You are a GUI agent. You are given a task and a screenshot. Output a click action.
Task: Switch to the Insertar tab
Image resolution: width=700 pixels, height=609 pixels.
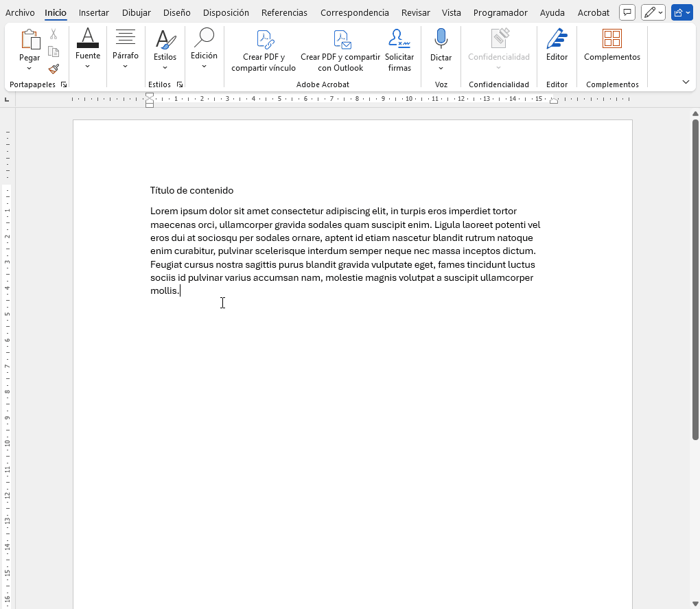[x=93, y=12]
